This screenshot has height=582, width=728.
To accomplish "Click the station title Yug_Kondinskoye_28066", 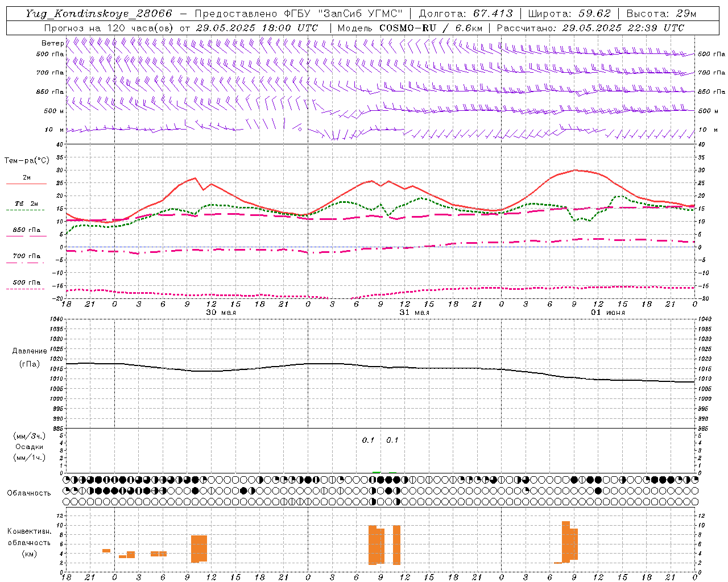I will pos(99,14).
